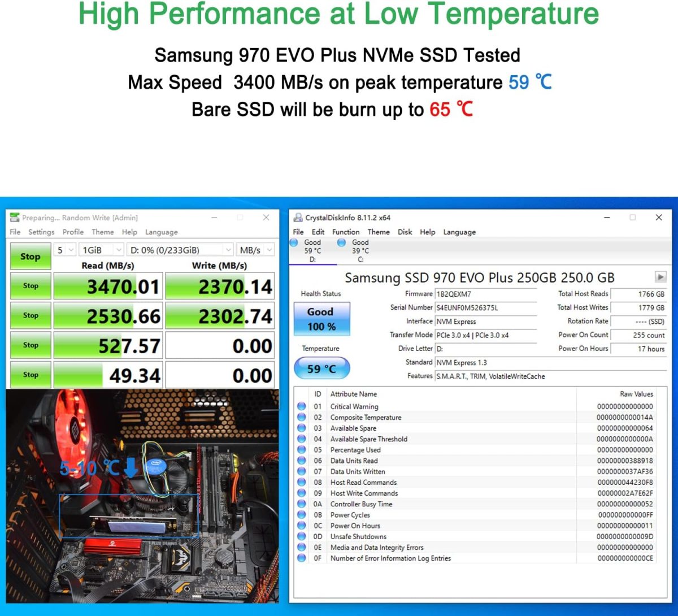678x616 pixels.
Task: Click the Total Host Reads value 1766 GB
Action: click(639, 294)
